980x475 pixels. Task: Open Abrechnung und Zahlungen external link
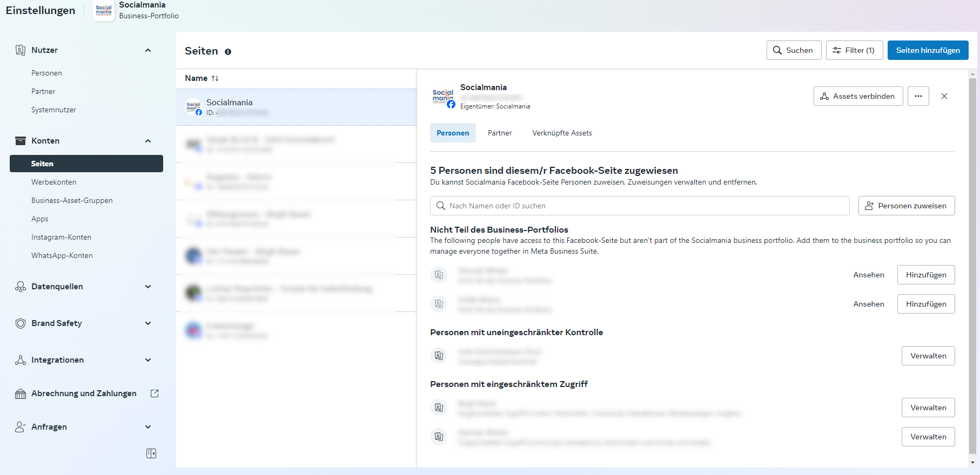pos(155,393)
